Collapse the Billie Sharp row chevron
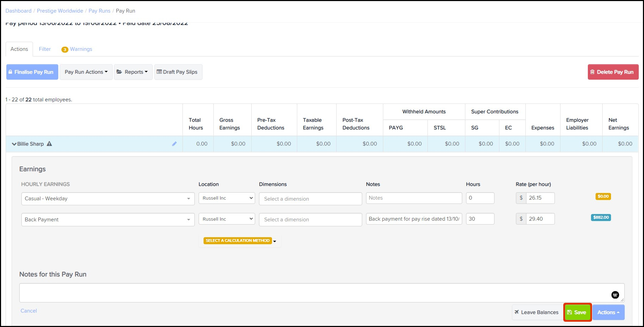 click(x=14, y=144)
